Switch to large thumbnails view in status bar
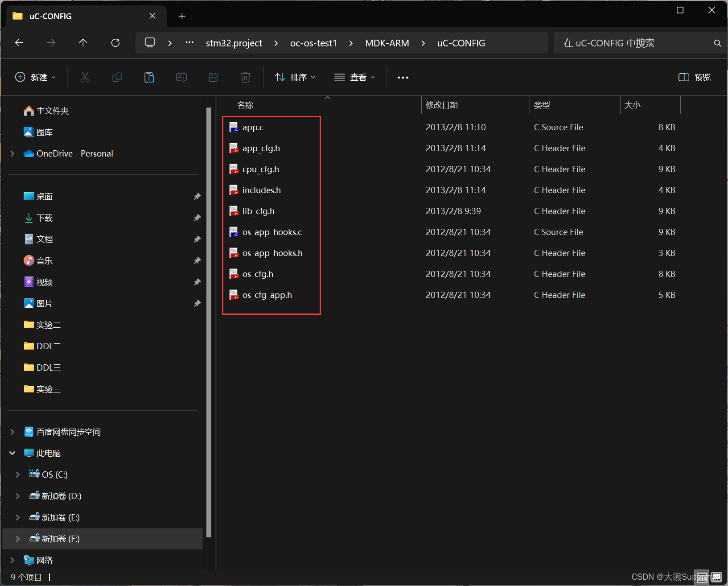Image resolution: width=728 pixels, height=586 pixels. pyautogui.click(x=716, y=577)
